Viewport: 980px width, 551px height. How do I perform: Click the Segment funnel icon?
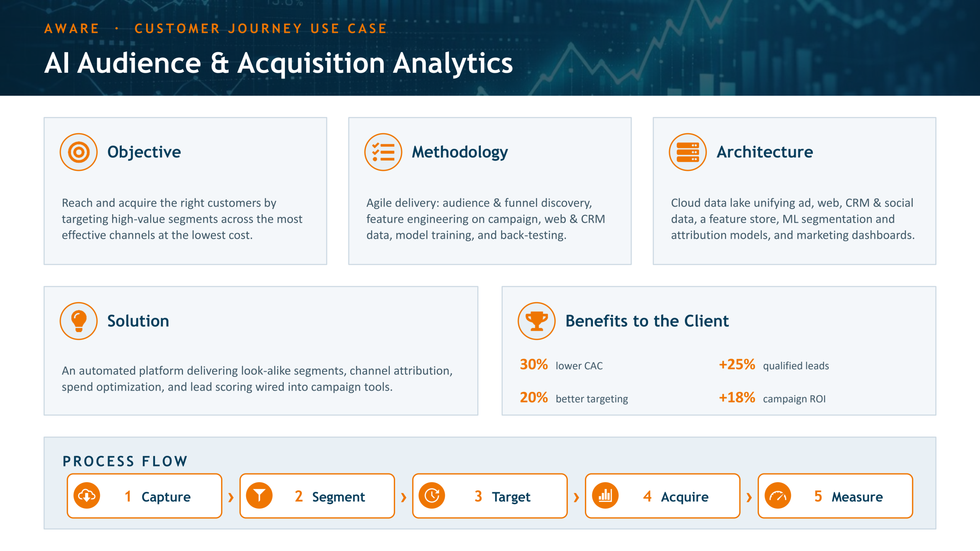(260, 496)
